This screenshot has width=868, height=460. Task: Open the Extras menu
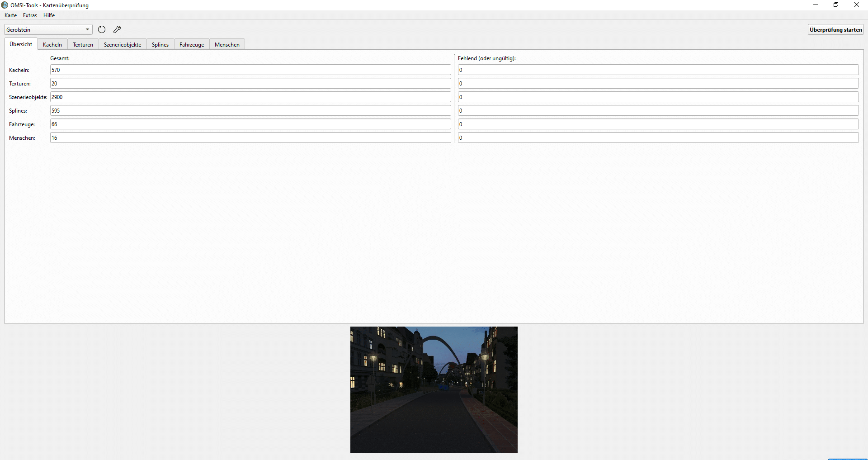(30, 15)
